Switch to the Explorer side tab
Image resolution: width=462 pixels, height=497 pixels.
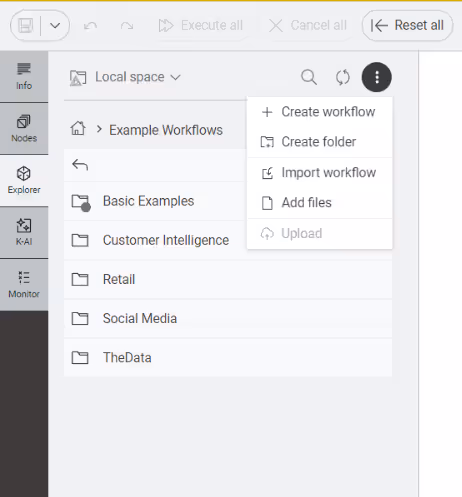(x=24, y=181)
